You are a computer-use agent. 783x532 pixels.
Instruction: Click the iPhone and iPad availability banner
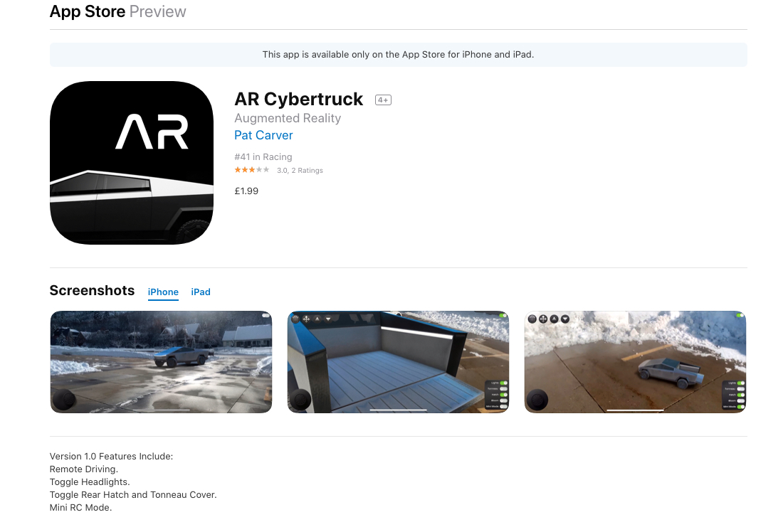point(399,54)
